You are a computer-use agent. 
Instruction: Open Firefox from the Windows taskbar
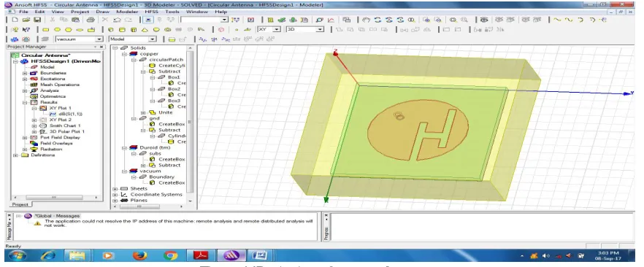pyautogui.click(x=140, y=255)
